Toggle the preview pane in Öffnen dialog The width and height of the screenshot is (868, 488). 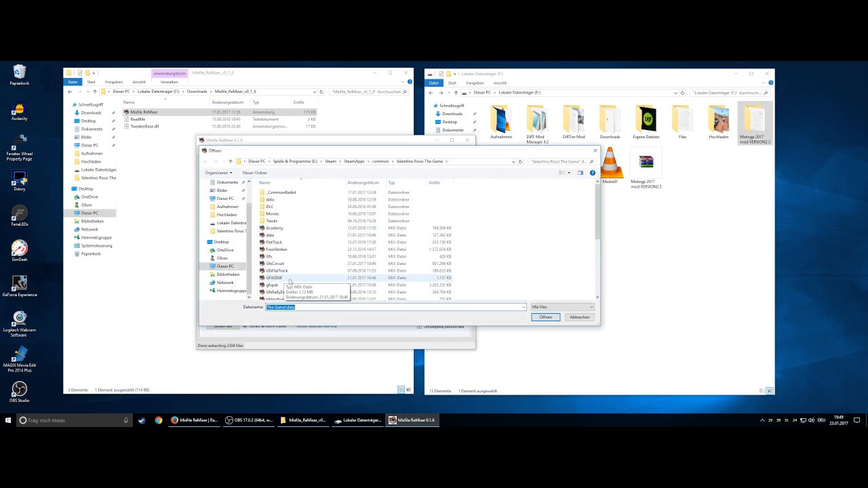click(580, 173)
